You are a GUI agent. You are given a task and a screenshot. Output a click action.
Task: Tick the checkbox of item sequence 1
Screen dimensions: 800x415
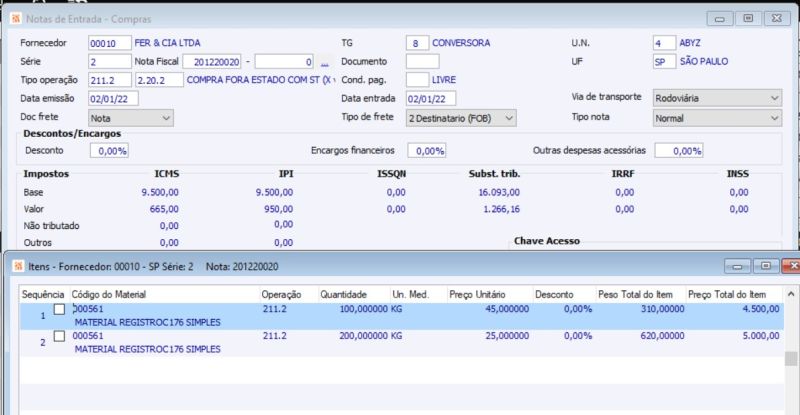pos(59,309)
